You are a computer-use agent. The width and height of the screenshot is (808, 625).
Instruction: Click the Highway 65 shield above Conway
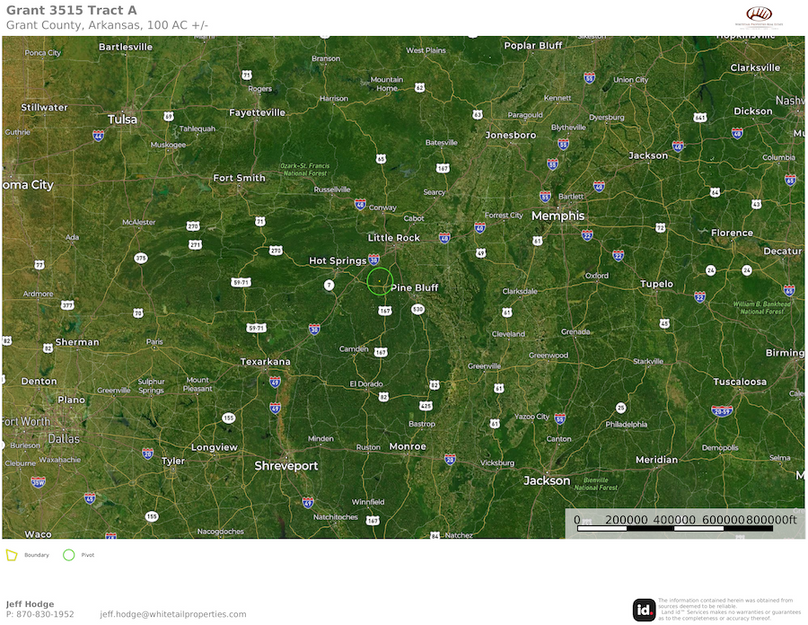[381, 158]
